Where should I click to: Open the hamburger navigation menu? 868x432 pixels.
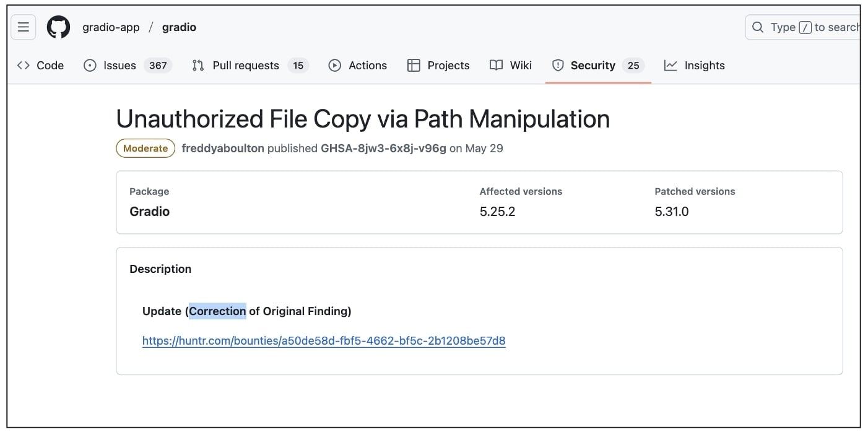(24, 27)
